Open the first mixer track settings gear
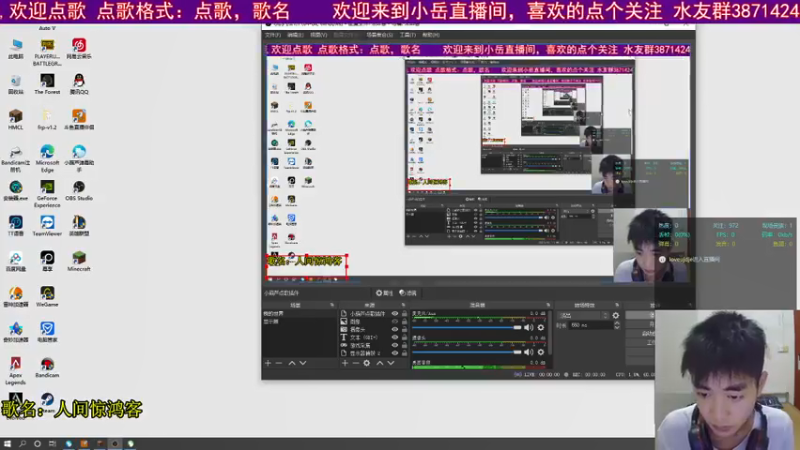 pos(541,328)
